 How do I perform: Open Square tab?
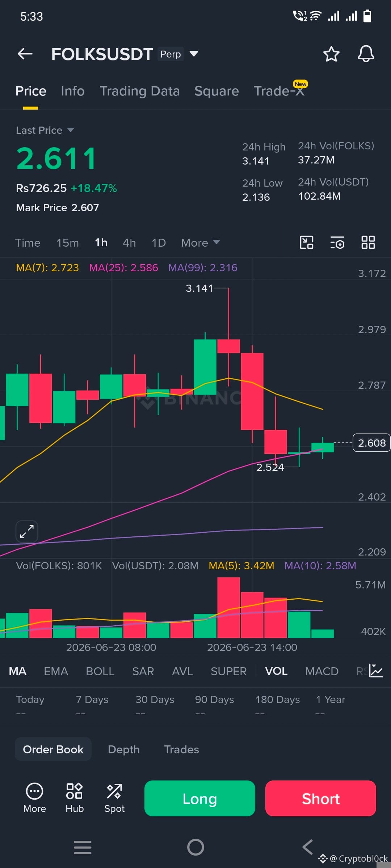pyautogui.click(x=216, y=91)
